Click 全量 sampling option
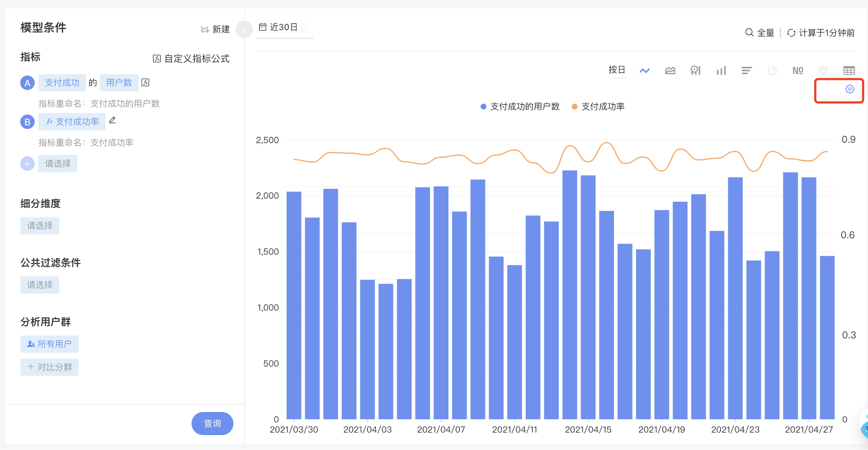Screen dimensions: 868x450 coord(765,33)
